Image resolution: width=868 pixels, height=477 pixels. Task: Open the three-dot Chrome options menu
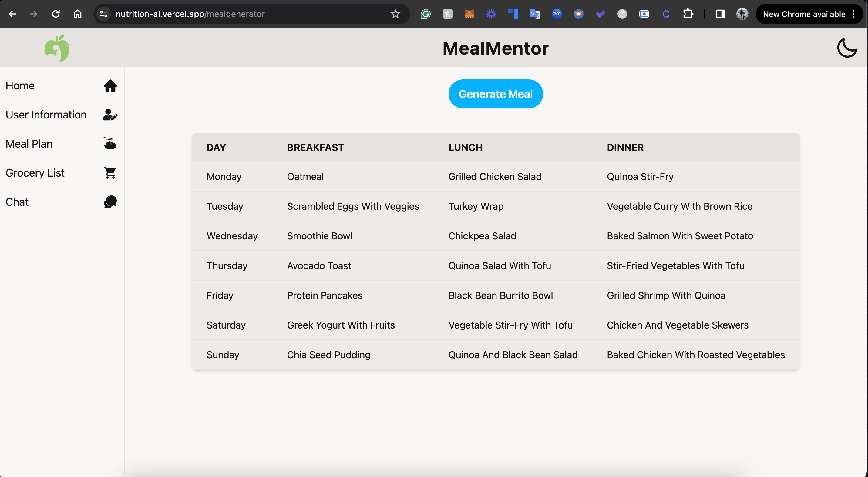point(853,14)
